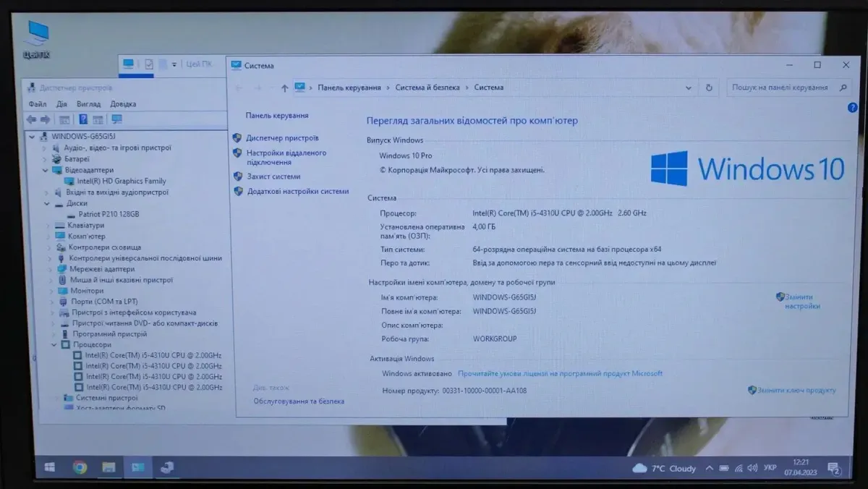Image resolution: width=868 pixels, height=489 pixels.
Task: Click the refresh button next to address bar
Action: pyautogui.click(x=709, y=88)
